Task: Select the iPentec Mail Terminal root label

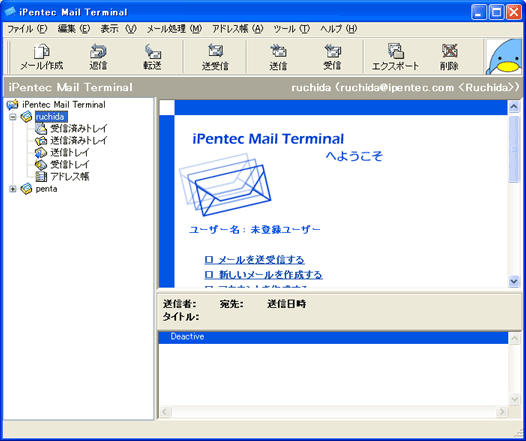Action: 64,105
